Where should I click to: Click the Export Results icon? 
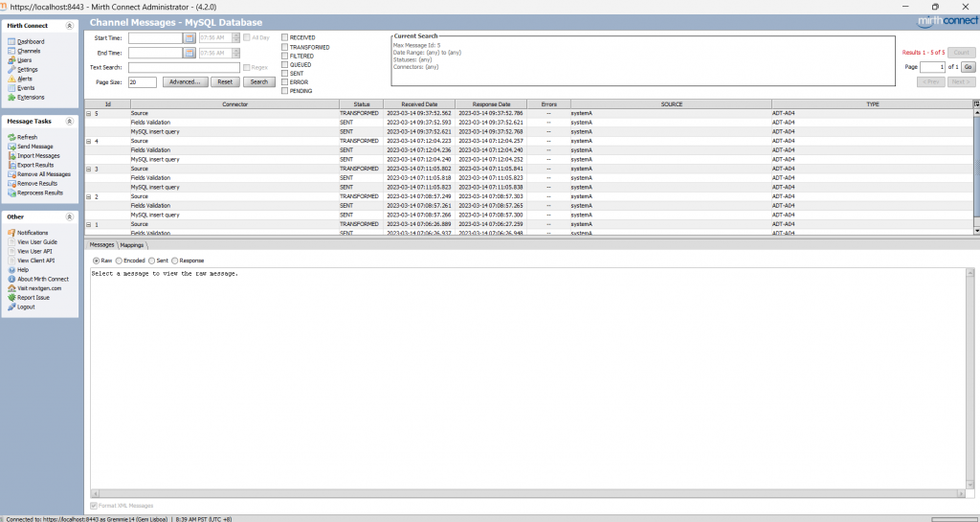11,165
